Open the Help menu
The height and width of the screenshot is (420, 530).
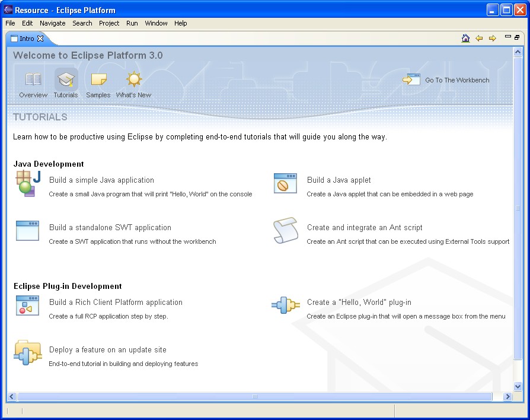(181, 23)
